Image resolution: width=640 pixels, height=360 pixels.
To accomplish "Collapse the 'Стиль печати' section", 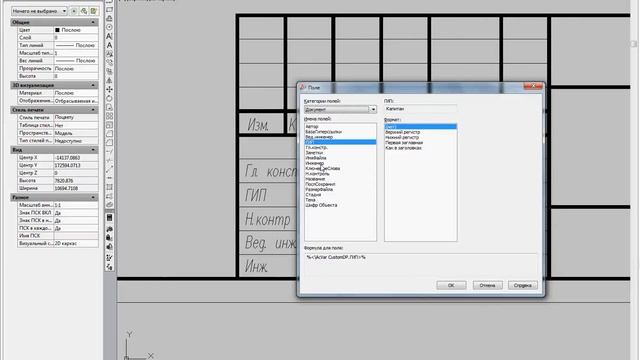I will coord(93,110).
